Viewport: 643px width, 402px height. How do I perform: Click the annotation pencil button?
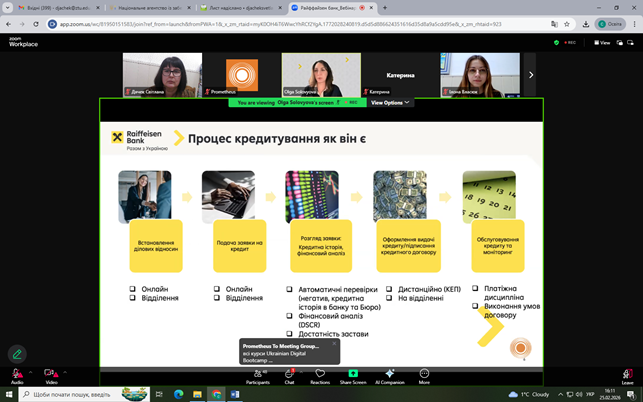(x=16, y=353)
